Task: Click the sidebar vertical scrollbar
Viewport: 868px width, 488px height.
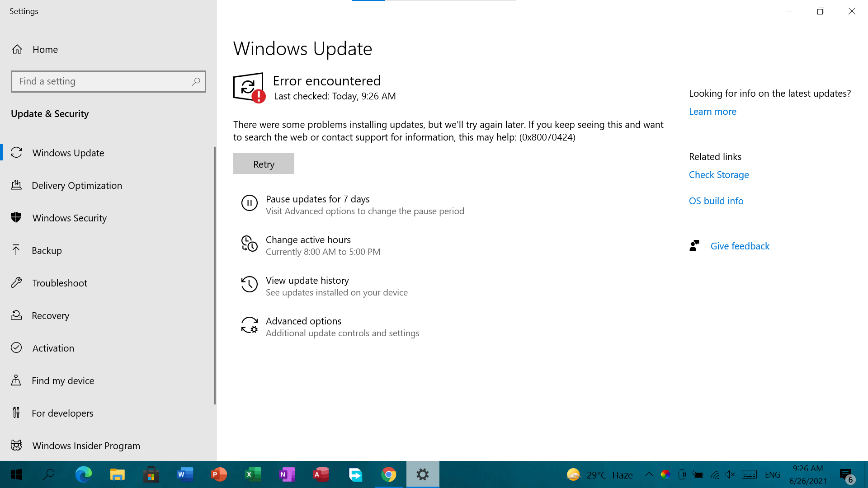Action: pos(215,276)
